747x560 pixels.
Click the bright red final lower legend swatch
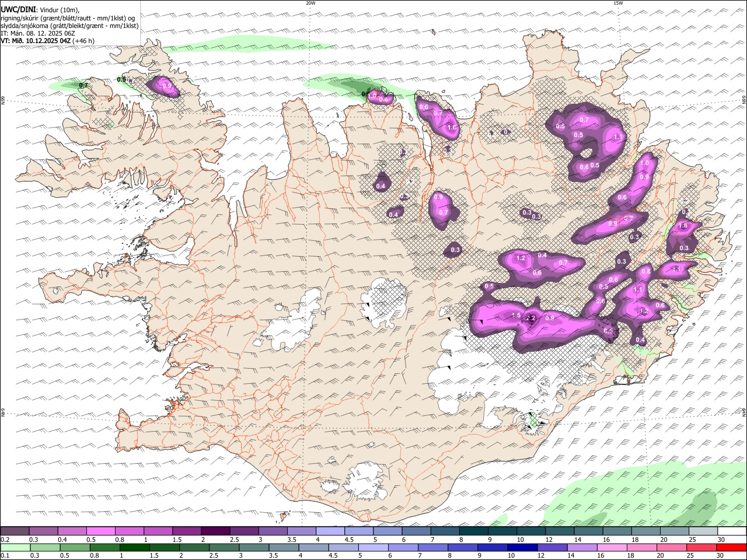coord(731,547)
